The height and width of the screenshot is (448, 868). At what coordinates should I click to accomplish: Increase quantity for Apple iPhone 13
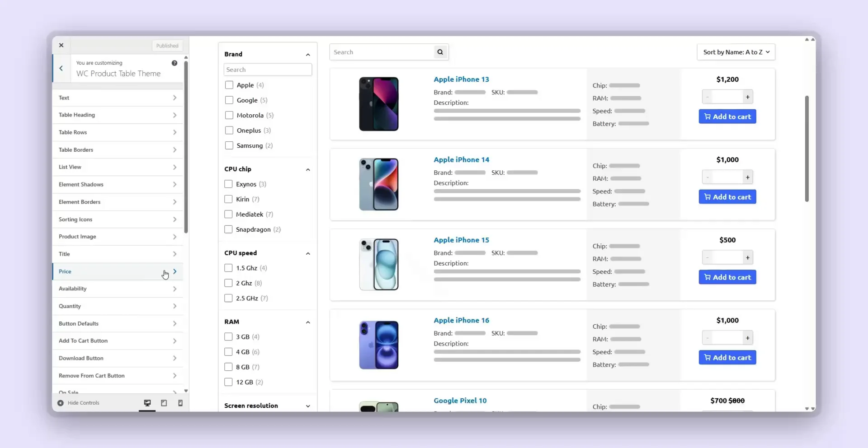click(x=748, y=97)
